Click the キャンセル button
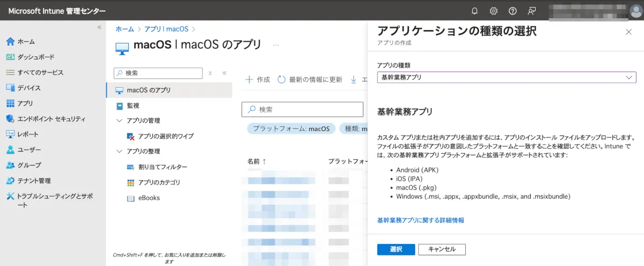This screenshot has width=644, height=266. (x=442, y=249)
